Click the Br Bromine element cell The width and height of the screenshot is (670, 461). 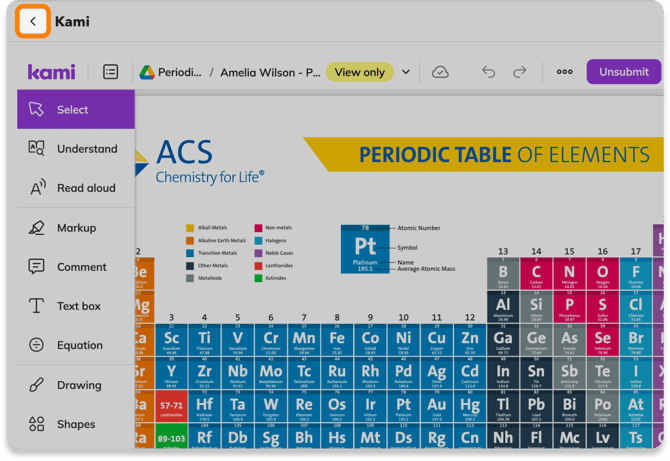point(636,340)
